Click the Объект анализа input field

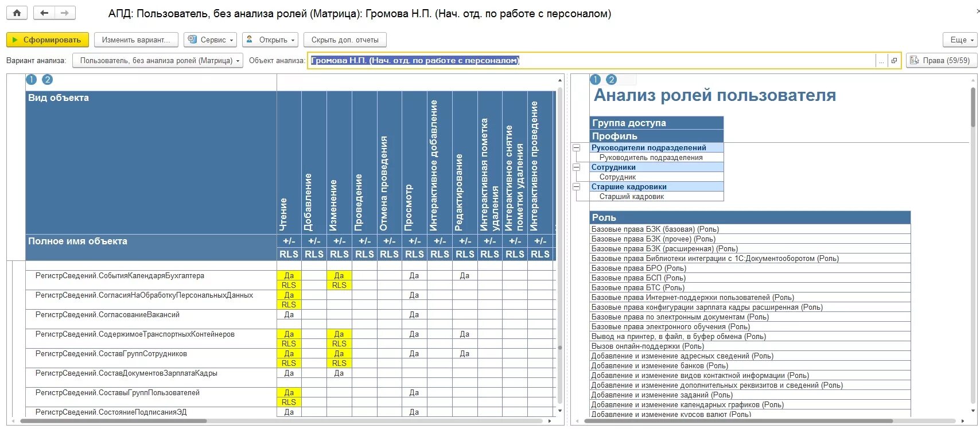pos(591,60)
